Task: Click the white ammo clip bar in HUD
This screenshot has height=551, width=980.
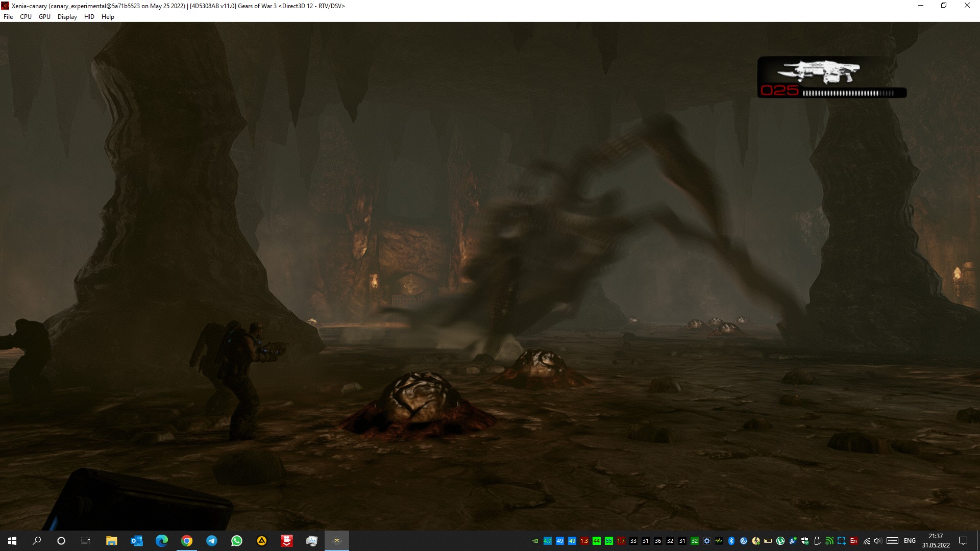Action: [x=848, y=93]
